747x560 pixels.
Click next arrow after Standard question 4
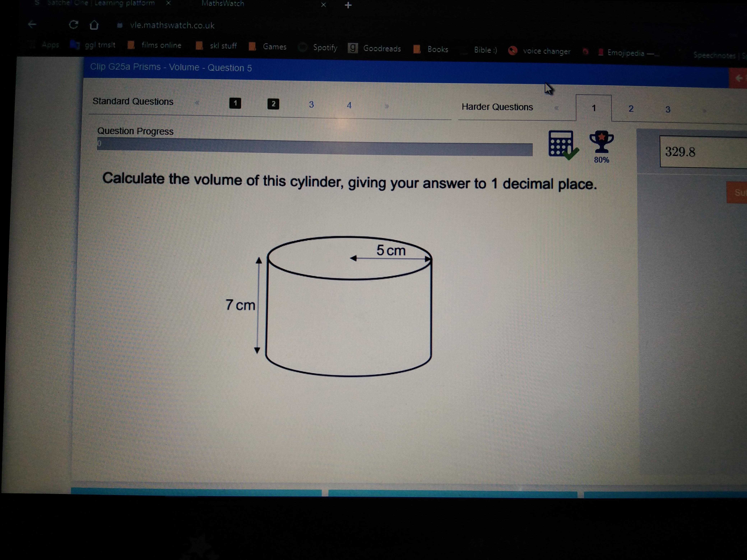click(x=387, y=106)
